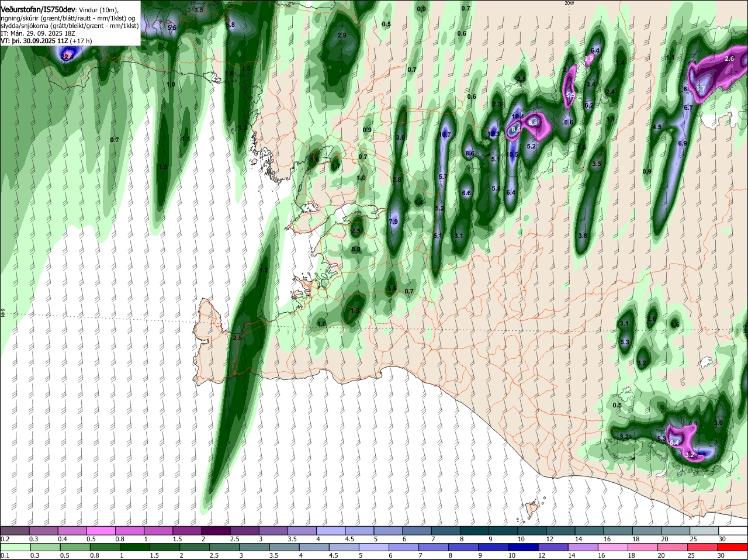This screenshot has height=560, width=748.
Task: Click the slydda/snjókoma legend description line
Action: [x=69, y=26]
